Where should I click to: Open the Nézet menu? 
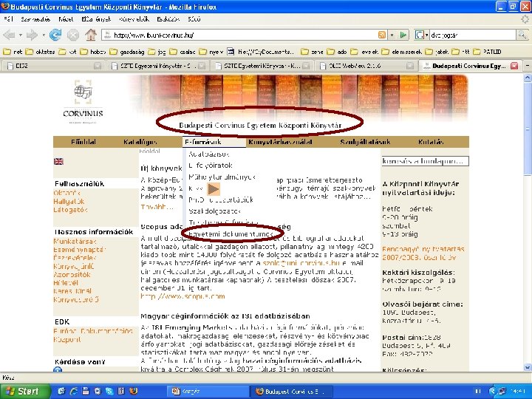(x=66, y=19)
